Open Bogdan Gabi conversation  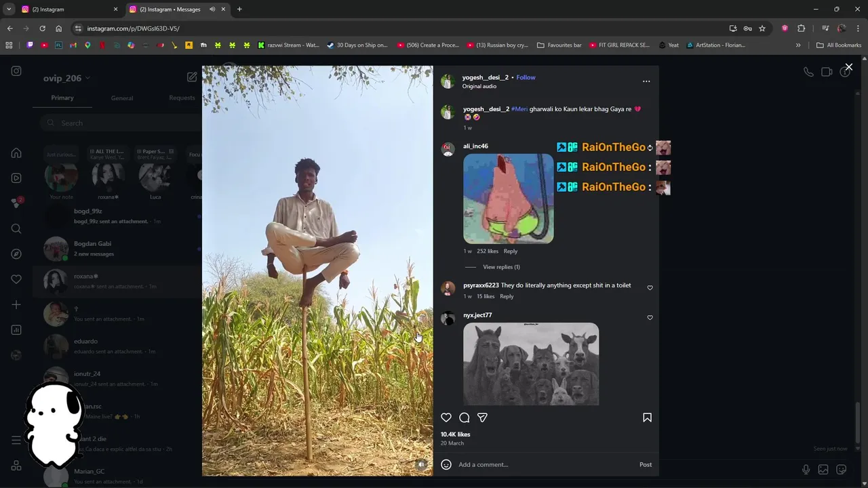(x=115, y=248)
